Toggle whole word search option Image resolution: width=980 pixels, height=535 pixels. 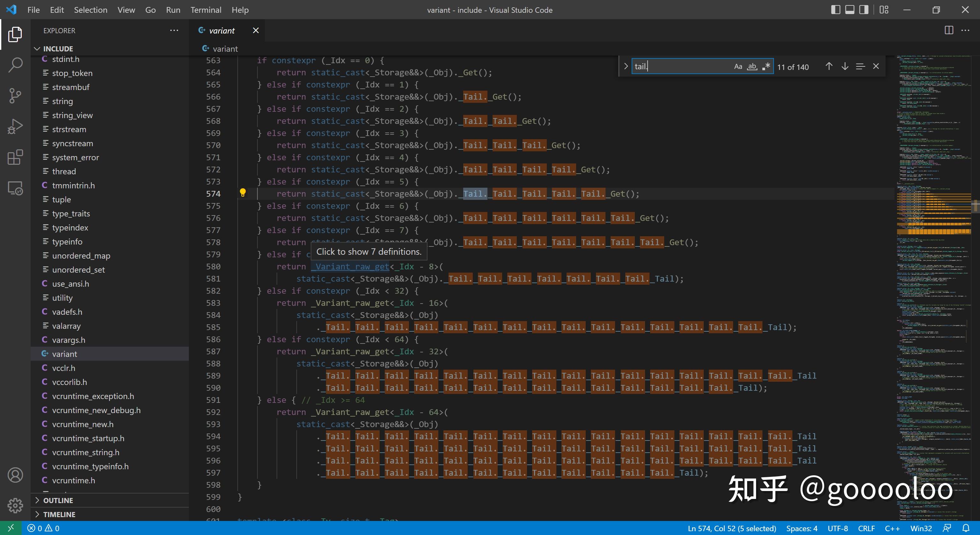coord(752,66)
